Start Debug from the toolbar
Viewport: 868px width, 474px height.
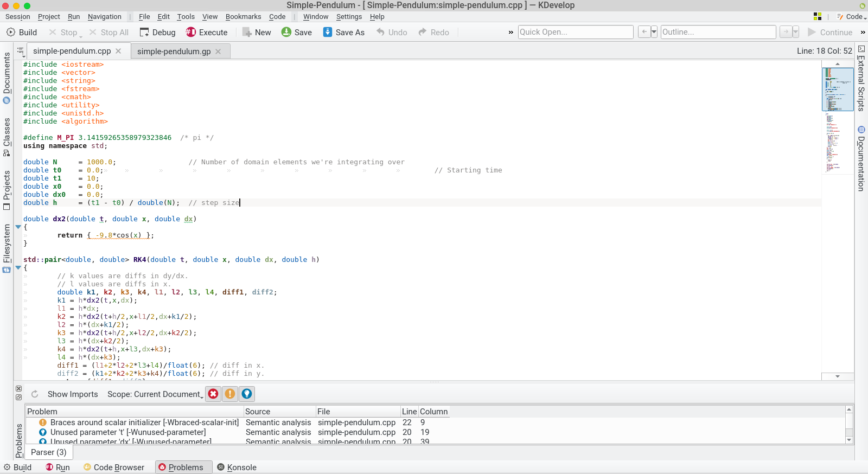click(158, 33)
